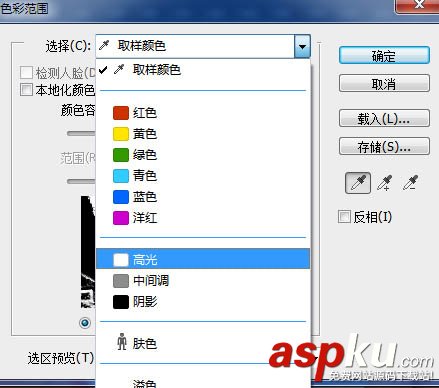This screenshot has width=439, height=388.
Task: Choose 青色 from the list
Action: 203,176
